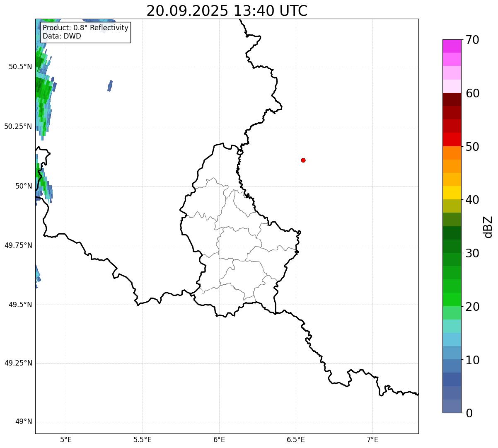Click the bright green swatch above 20
The image size is (498, 448).
pyautogui.click(x=452, y=299)
